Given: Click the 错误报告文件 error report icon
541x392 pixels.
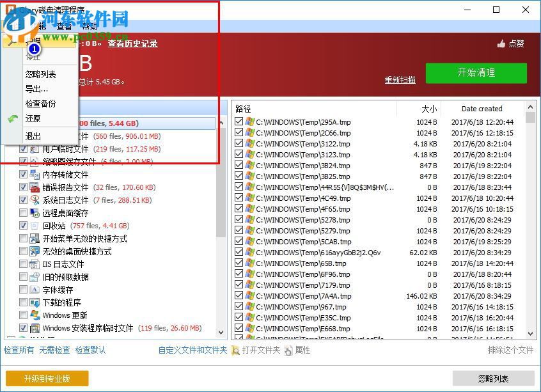Looking at the screenshot, I should (x=34, y=187).
